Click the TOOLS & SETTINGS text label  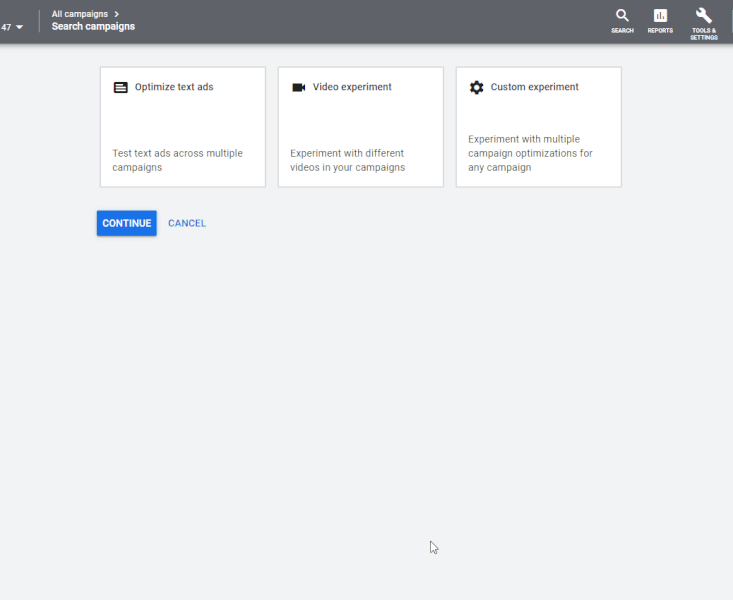tap(703, 34)
